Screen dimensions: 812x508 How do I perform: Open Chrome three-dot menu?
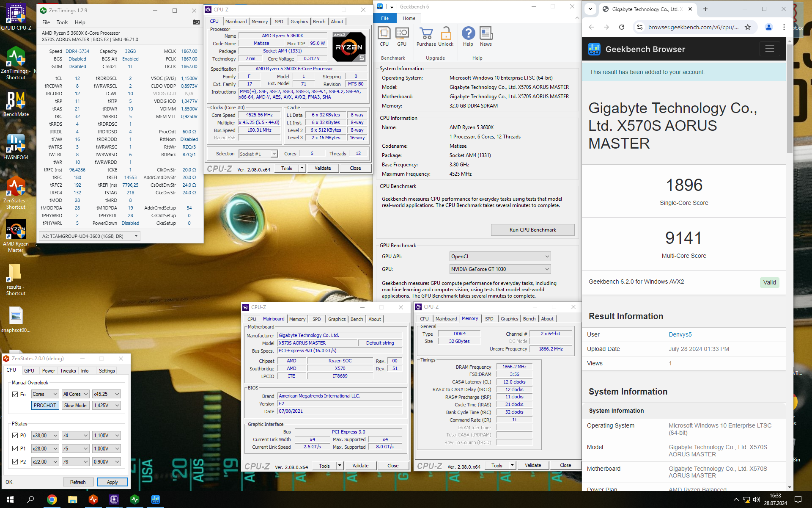click(784, 27)
